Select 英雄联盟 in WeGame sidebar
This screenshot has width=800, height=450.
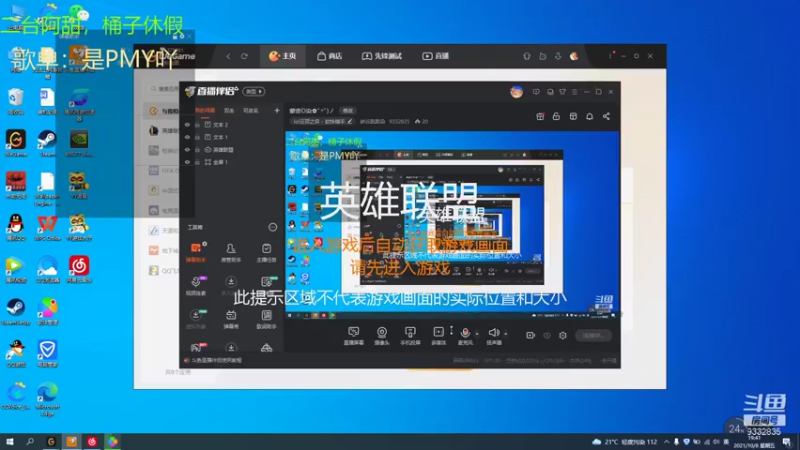pos(163,131)
